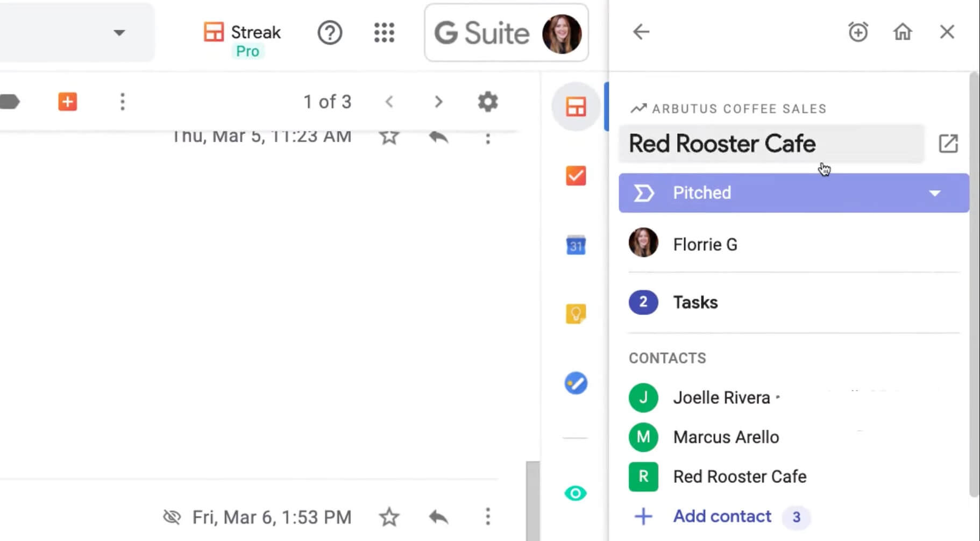Reply to the Thu, Mar 5 message
The width and height of the screenshot is (980, 541).
438,137
